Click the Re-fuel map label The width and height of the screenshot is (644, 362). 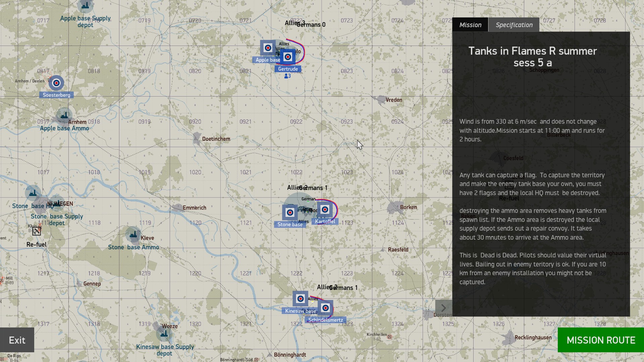tap(37, 245)
